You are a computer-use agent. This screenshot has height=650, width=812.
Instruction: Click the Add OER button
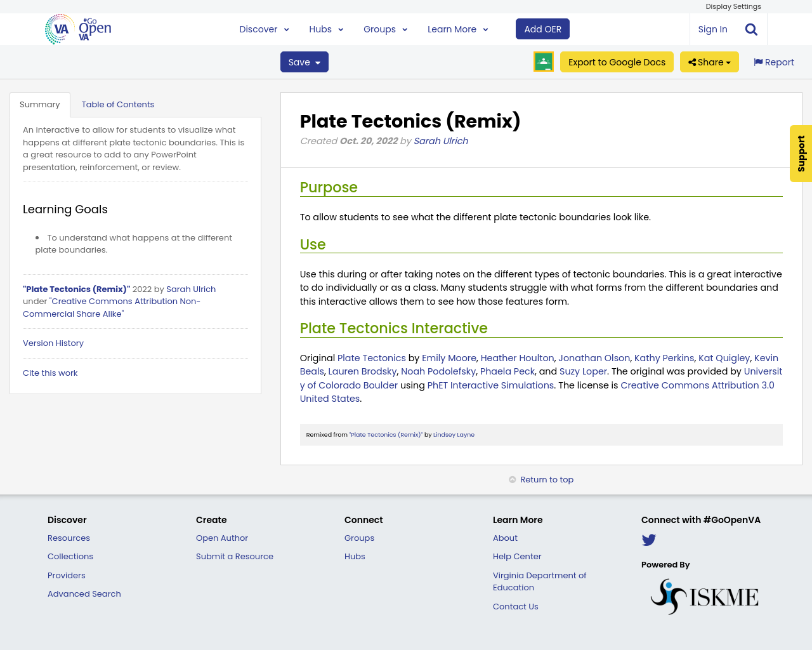point(542,28)
